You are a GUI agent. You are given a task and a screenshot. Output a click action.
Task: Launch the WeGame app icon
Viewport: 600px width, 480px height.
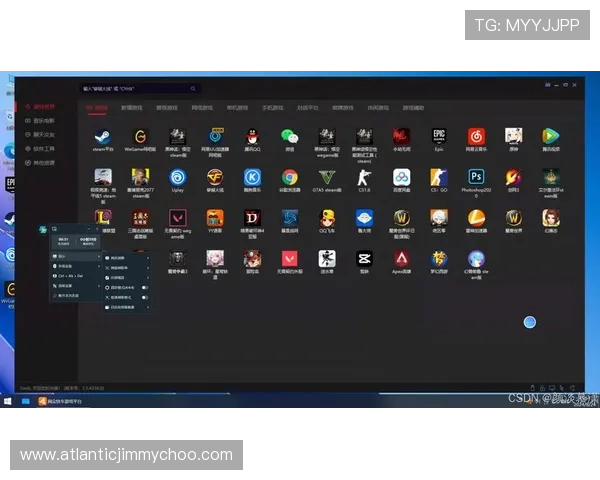[140, 136]
